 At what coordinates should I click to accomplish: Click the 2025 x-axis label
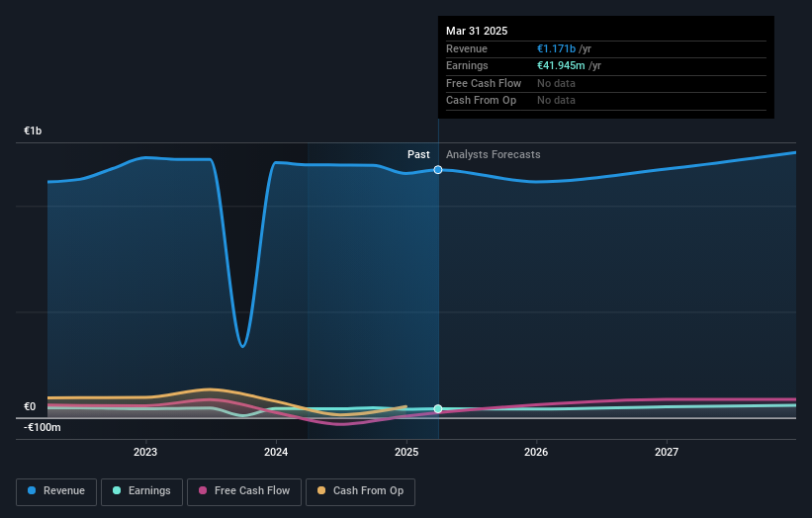pos(406,452)
